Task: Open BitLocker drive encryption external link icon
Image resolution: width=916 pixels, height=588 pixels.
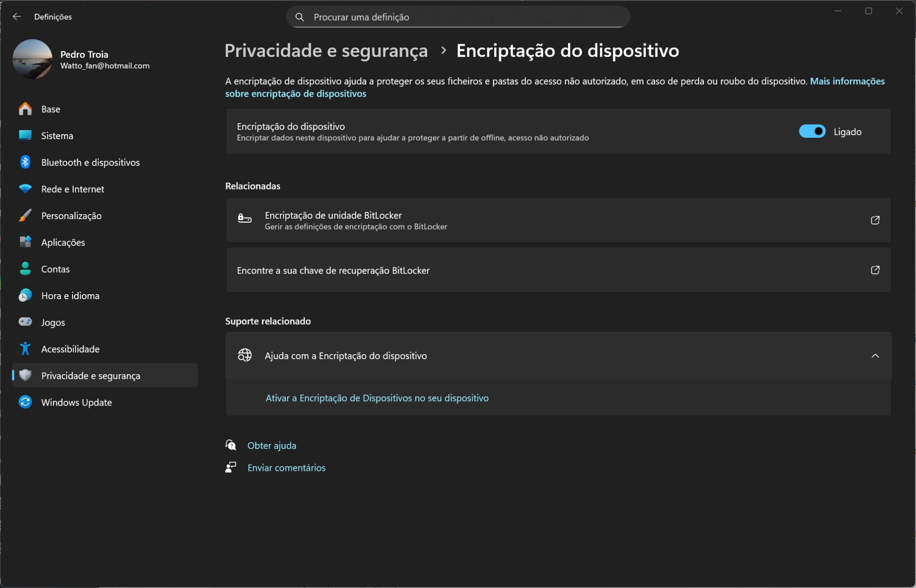Action: (x=875, y=220)
